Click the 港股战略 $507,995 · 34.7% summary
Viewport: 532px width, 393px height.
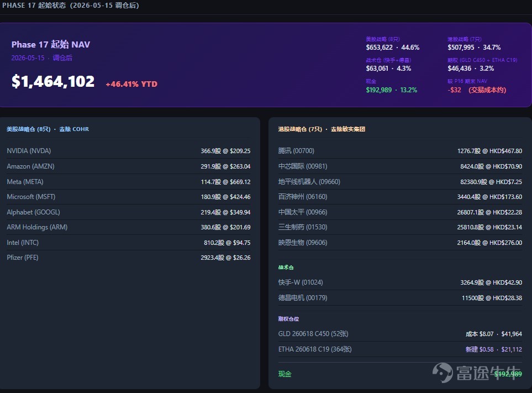(x=474, y=44)
